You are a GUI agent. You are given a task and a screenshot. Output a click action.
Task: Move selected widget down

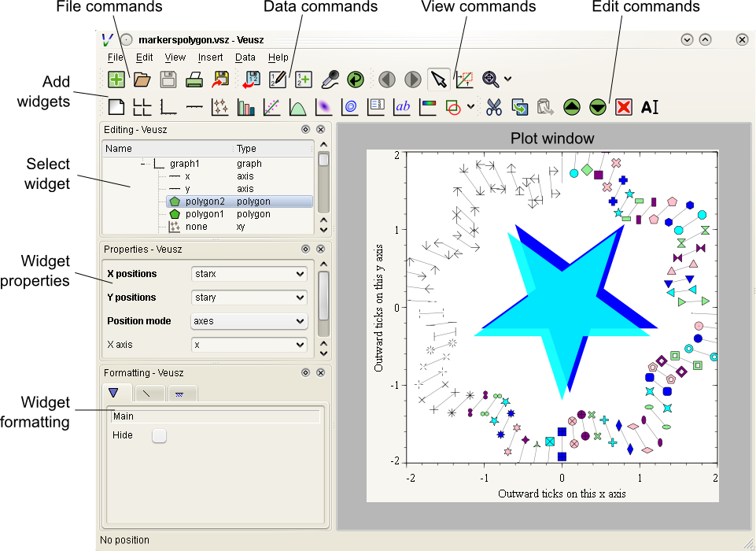click(x=598, y=107)
